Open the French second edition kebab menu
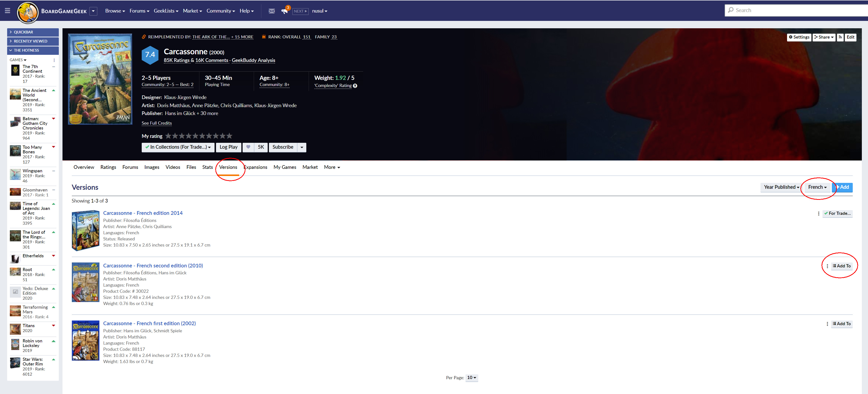Image resolution: width=868 pixels, height=394 pixels. click(x=827, y=266)
